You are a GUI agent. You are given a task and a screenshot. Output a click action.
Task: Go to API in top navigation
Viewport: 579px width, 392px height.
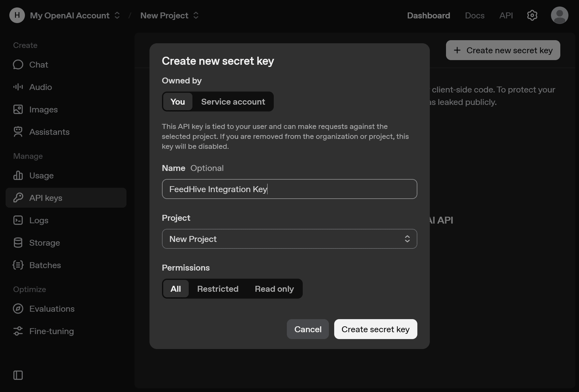(506, 15)
